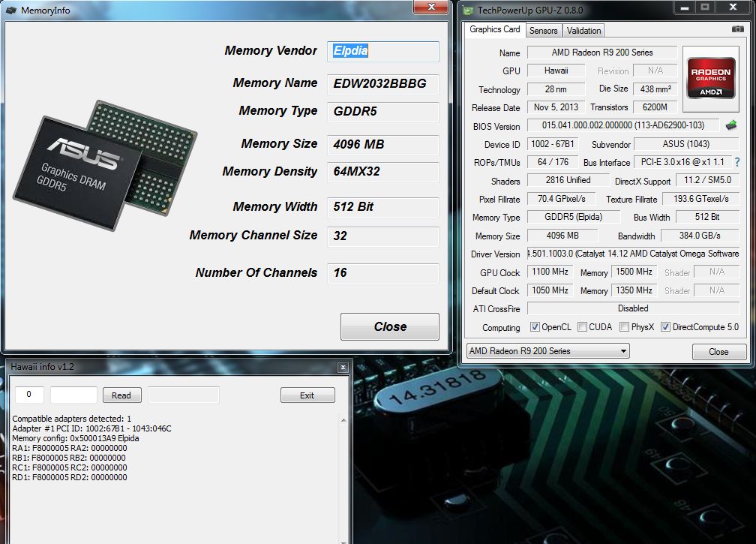The height and width of the screenshot is (544, 756).
Task: Open the Bus Interface question mark help
Action: click(737, 163)
